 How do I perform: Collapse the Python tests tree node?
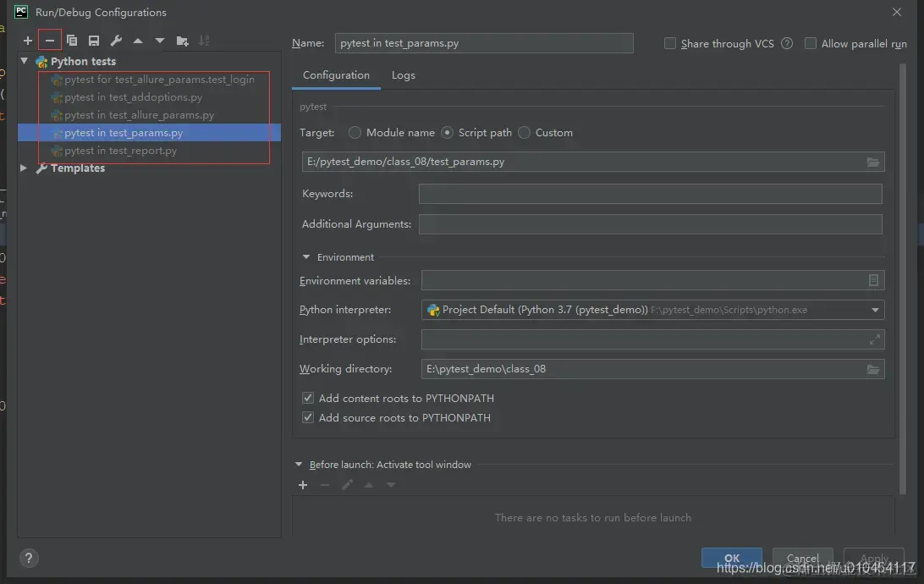pos(25,61)
